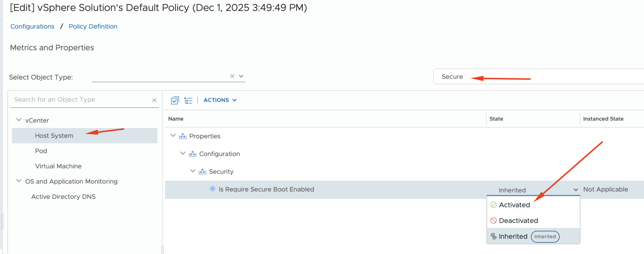Clear the object type search box
This screenshot has width=644, height=254.
154,100
